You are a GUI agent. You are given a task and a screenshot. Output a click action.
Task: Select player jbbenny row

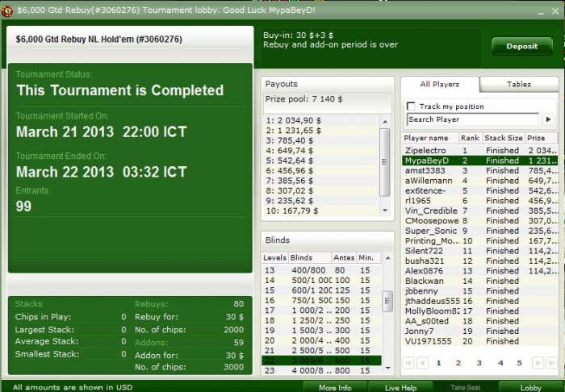point(479,291)
